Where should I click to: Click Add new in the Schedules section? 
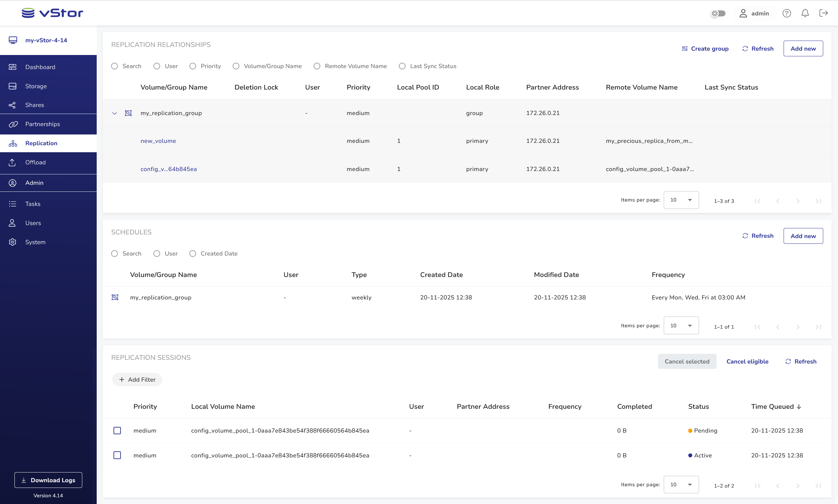point(803,236)
